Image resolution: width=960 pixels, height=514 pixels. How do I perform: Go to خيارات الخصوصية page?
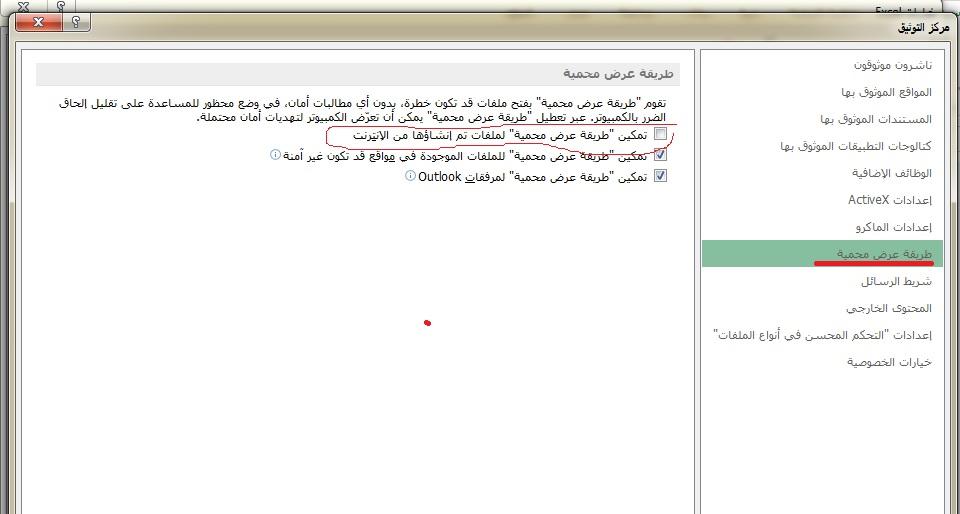click(890, 362)
